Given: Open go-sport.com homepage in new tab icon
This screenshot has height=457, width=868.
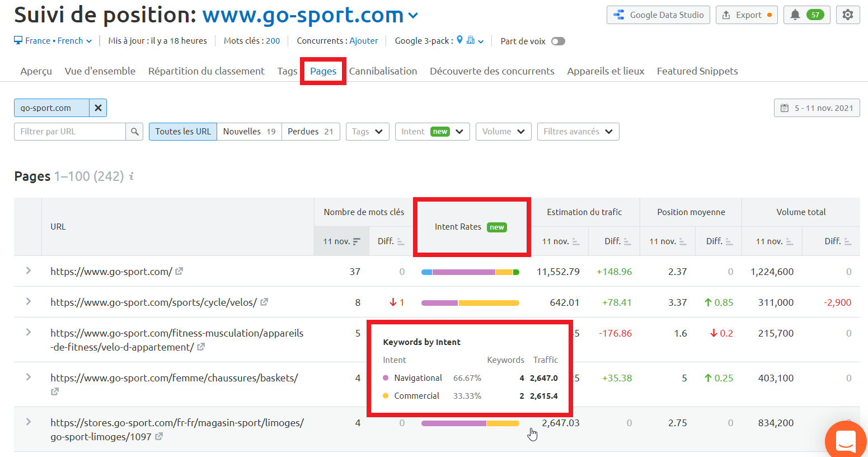Looking at the screenshot, I should tap(179, 271).
